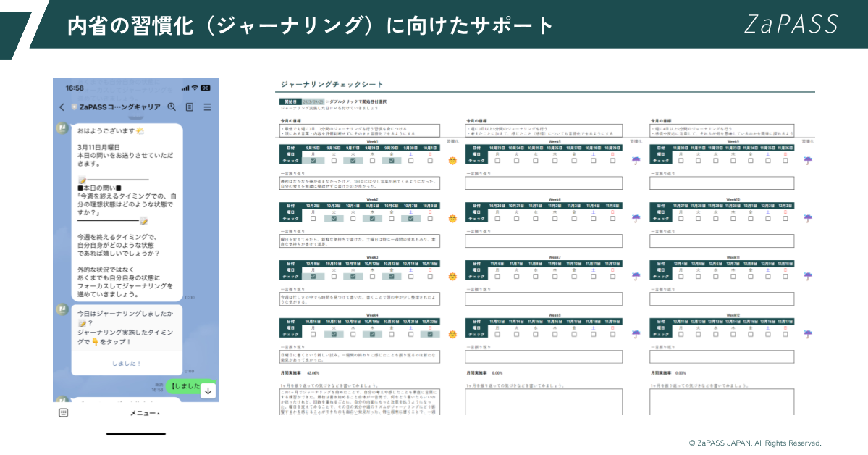Image resolution: width=868 pixels, height=455 pixels.
Task: Check the 10月30日 checkbox in Week6
Action: (x=497, y=218)
